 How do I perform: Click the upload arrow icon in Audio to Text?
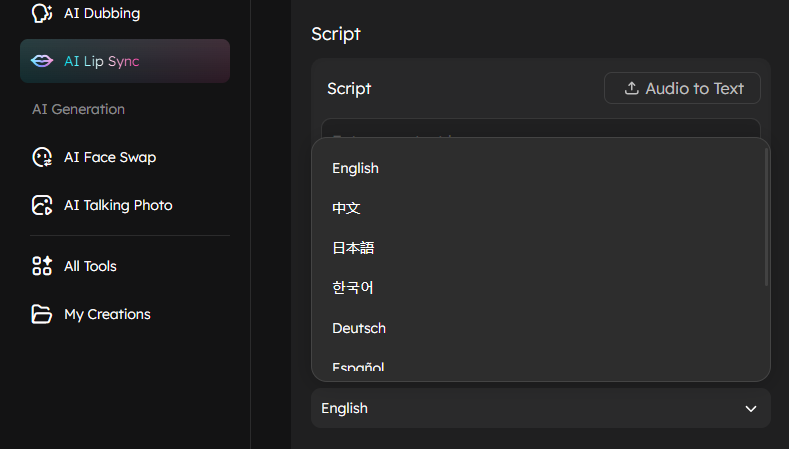[x=632, y=88]
